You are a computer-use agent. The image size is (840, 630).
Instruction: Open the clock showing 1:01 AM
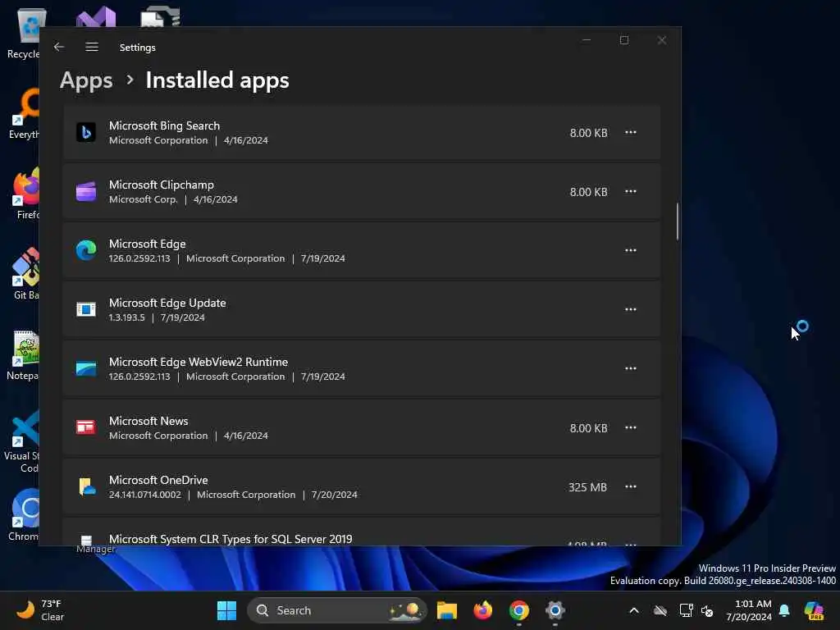pos(748,610)
